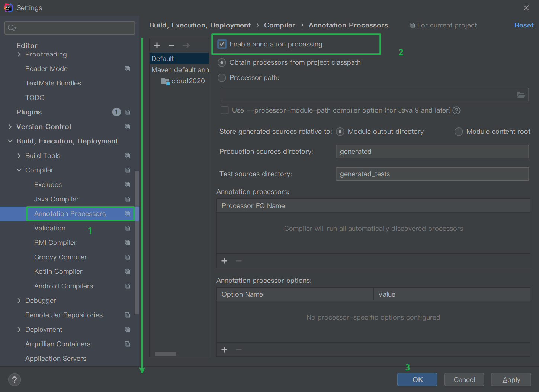This screenshot has height=392, width=539.
Task: Select Module content root radio button
Action: click(459, 132)
